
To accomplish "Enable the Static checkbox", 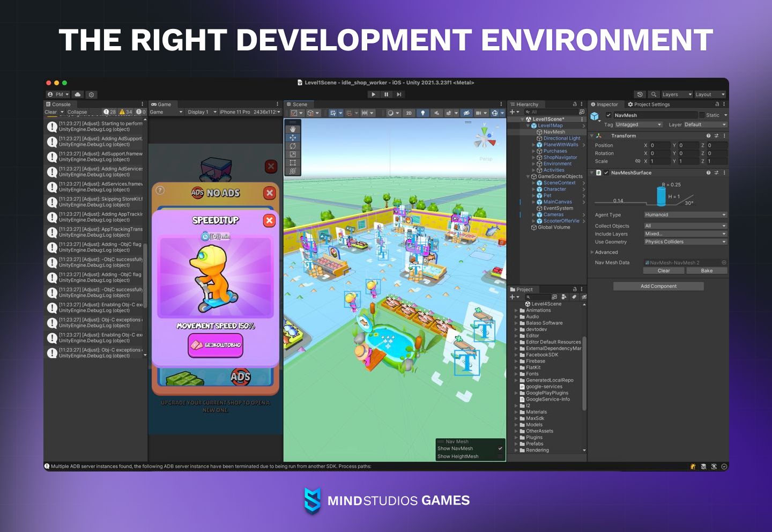I will (x=702, y=115).
